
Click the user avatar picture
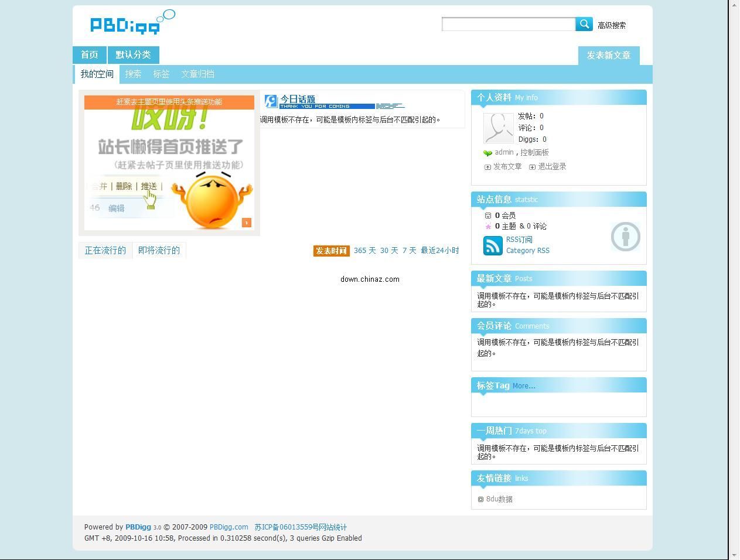499,128
